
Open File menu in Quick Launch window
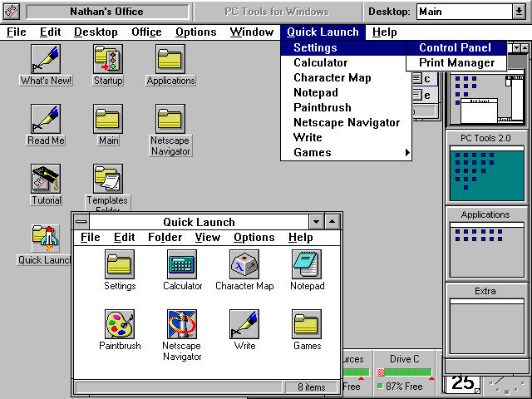coord(91,237)
